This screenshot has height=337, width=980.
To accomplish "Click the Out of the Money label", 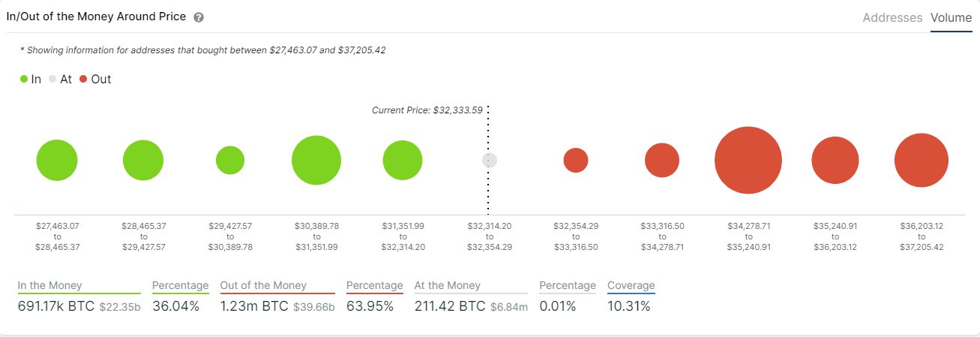I will pos(263,285).
